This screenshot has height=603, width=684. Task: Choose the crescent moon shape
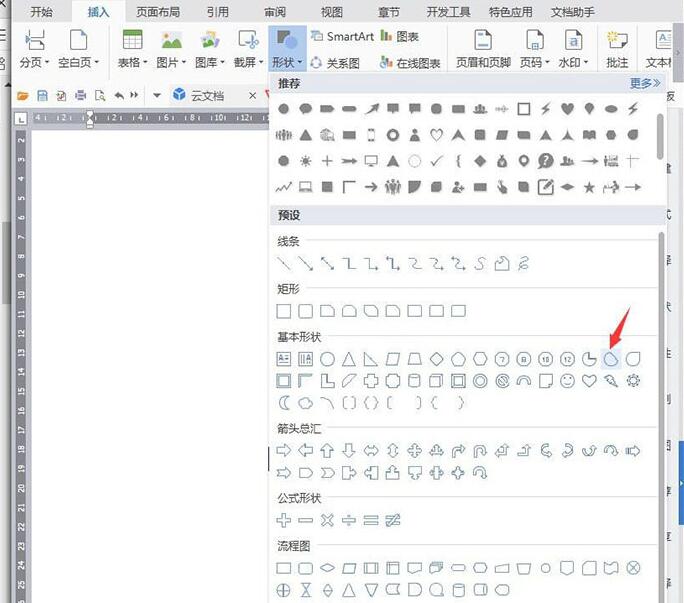pos(284,403)
